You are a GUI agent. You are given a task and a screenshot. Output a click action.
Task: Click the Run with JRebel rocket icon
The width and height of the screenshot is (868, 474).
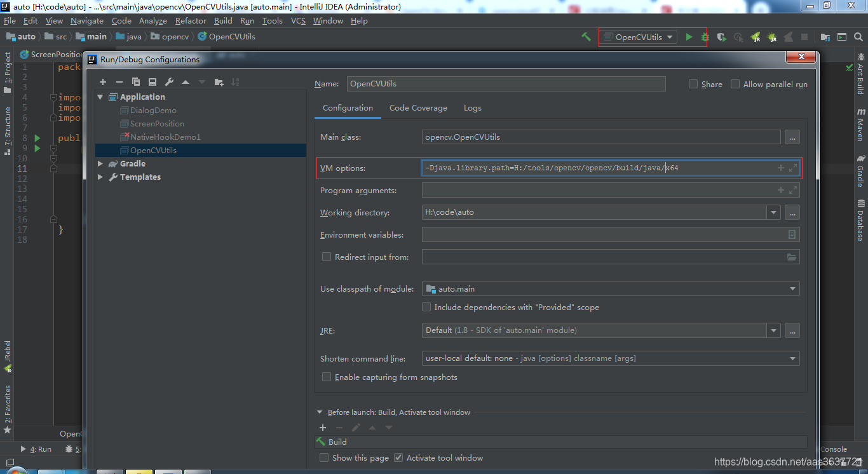(x=756, y=37)
